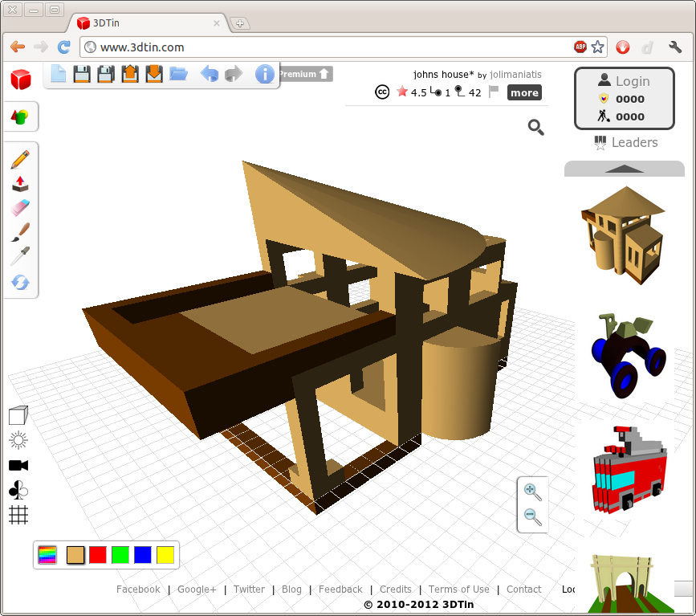Click the new document icon
Screen dimensions: 696x616
click(x=58, y=75)
